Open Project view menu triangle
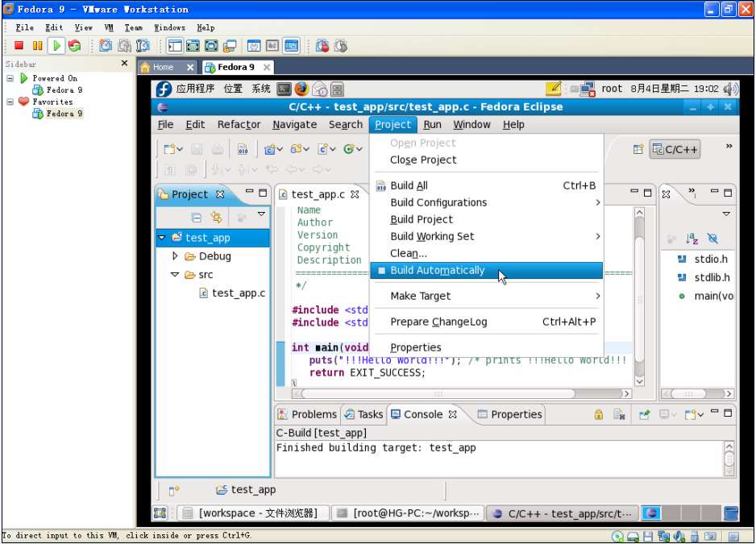756x544 pixels. (x=261, y=214)
